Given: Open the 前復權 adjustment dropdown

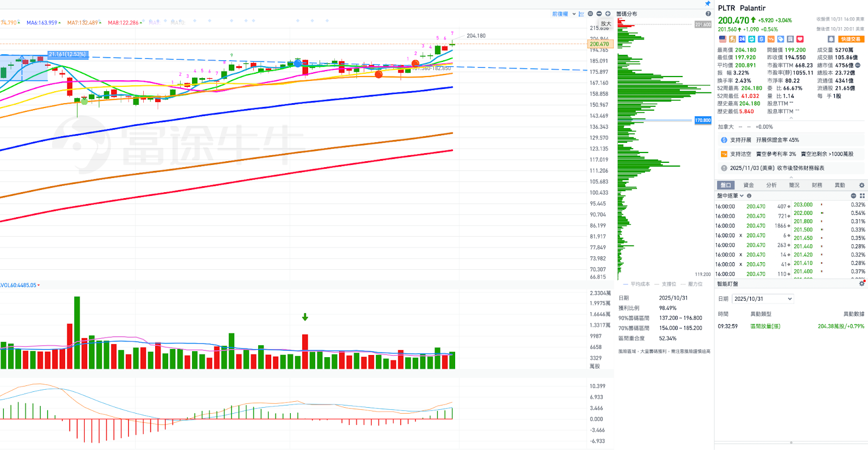Looking at the screenshot, I should click(x=564, y=14).
